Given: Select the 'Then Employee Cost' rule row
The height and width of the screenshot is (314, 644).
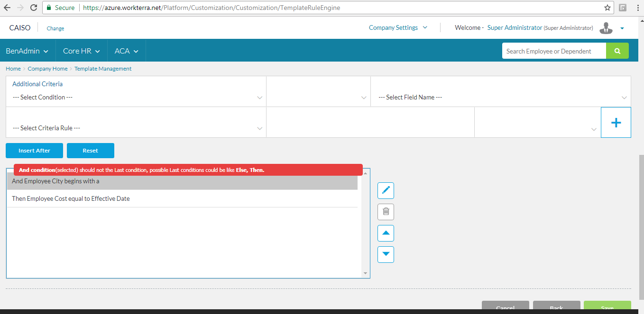Looking at the screenshot, I should [182, 199].
